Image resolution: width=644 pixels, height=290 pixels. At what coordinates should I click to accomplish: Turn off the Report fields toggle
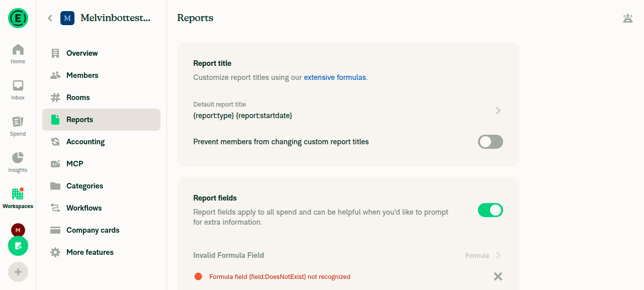[491, 210]
